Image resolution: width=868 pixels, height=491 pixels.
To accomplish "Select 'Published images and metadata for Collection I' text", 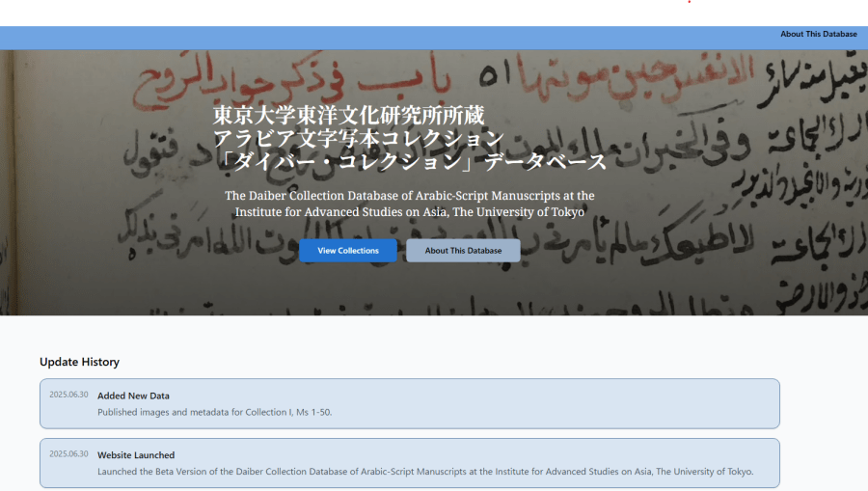I will pos(215,412).
